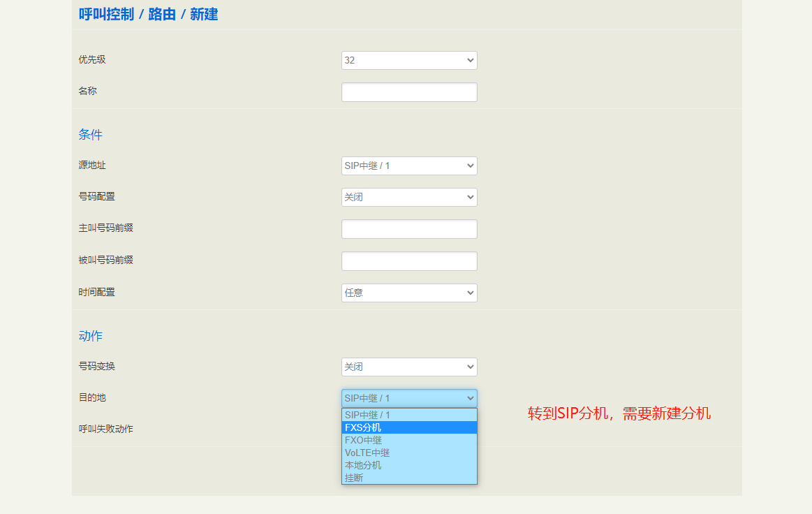Click the 主叫号码前缀 caller prefix input field
The image size is (812, 514).
click(x=409, y=229)
